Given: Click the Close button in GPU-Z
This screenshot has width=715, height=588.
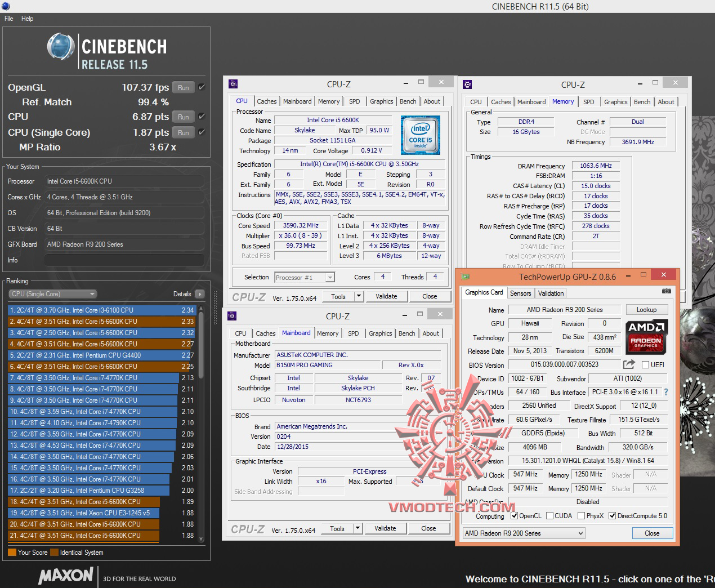Looking at the screenshot, I should click(652, 533).
